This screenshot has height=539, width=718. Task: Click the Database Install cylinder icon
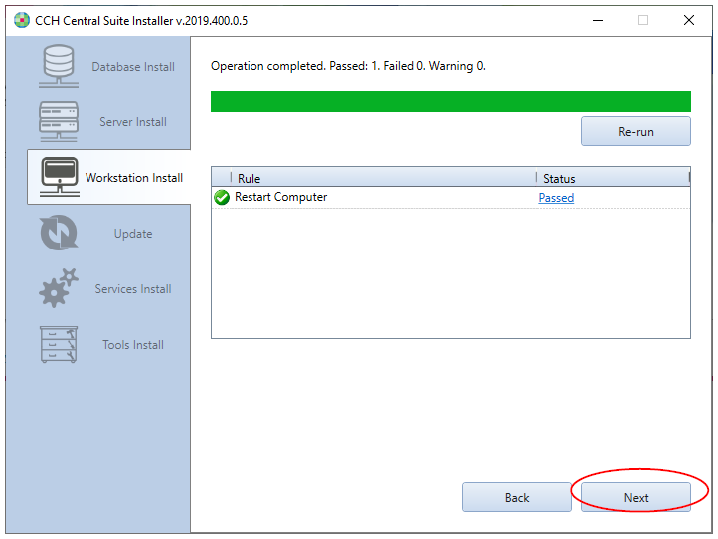59,66
